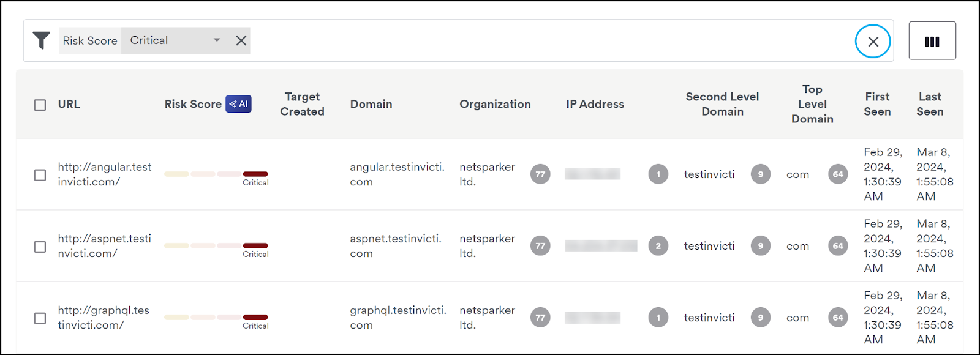Open the http://graphql.testinvicti.com/ URL link

(x=104, y=318)
